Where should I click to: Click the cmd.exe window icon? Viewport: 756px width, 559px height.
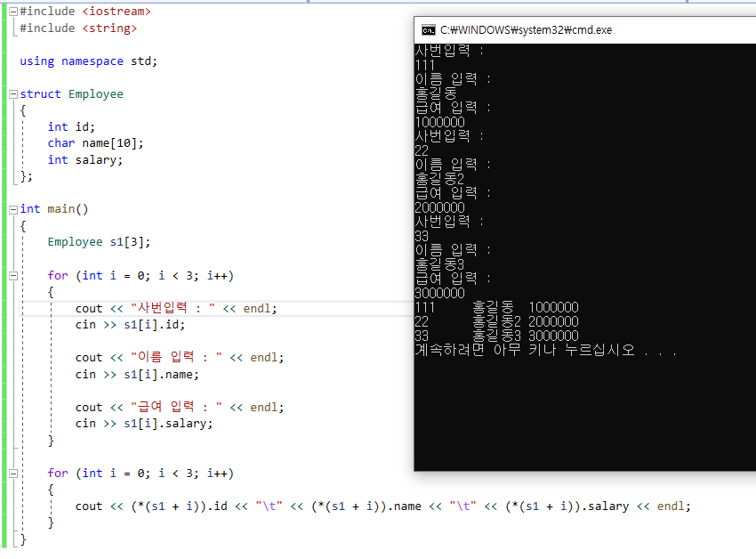click(x=428, y=30)
